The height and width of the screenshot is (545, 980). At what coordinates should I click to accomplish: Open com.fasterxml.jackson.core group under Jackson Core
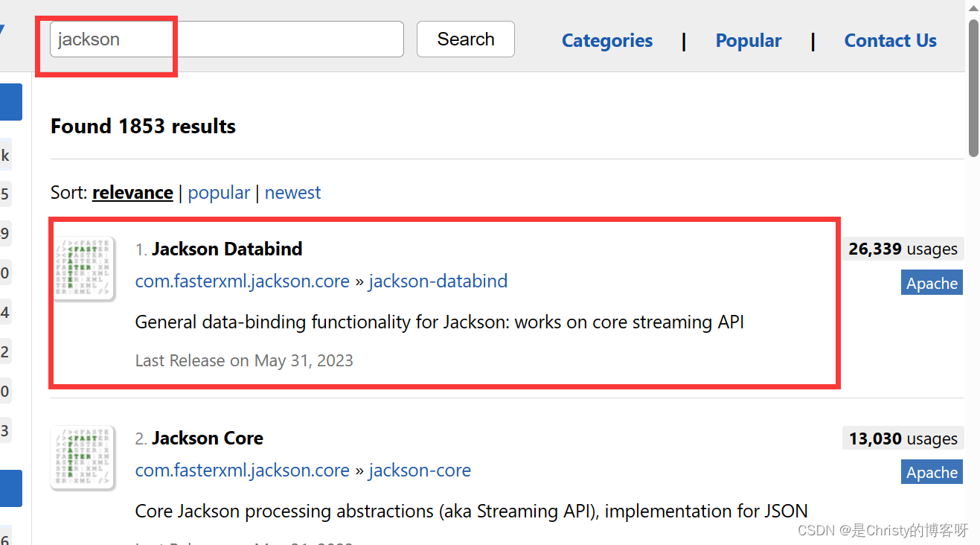pyautogui.click(x=243, y=471)
